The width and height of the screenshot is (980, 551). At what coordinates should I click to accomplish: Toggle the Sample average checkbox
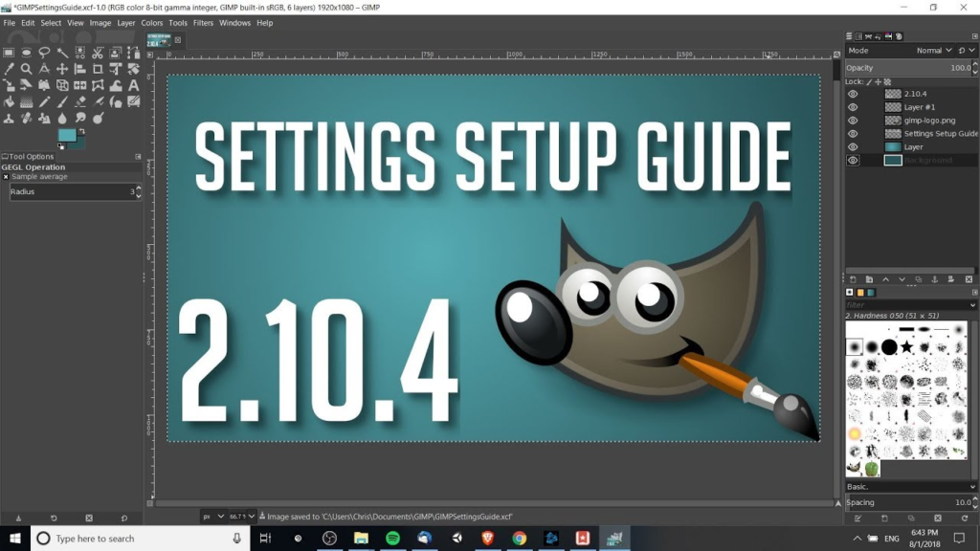point(6,177)
